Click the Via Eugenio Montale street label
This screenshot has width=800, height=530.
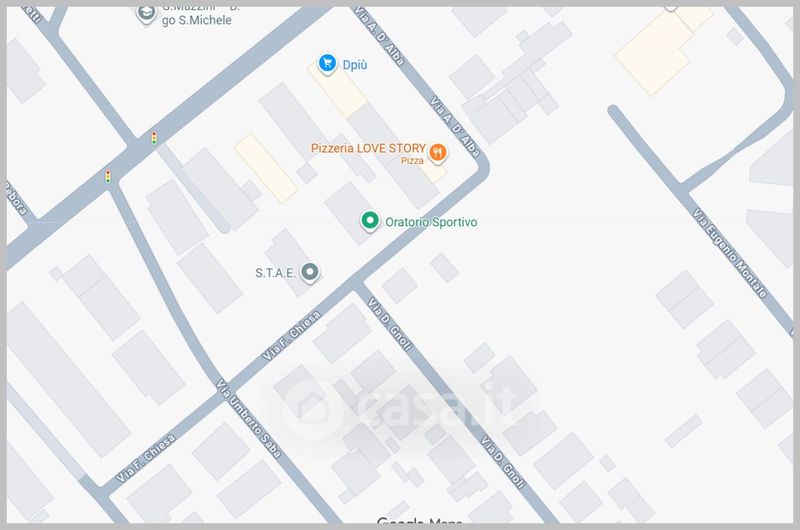(730, 253)
